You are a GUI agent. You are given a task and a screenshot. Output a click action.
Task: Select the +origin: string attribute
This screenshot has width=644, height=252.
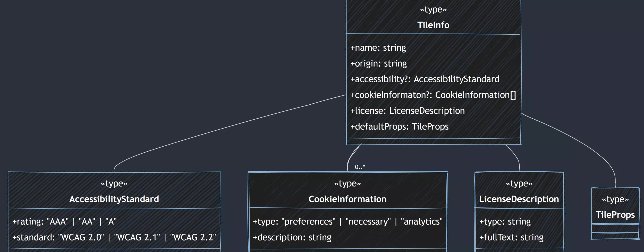coord(378,64)
